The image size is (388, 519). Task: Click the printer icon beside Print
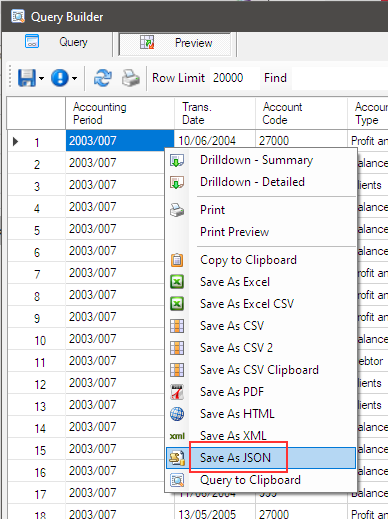[x=177, y=210]
